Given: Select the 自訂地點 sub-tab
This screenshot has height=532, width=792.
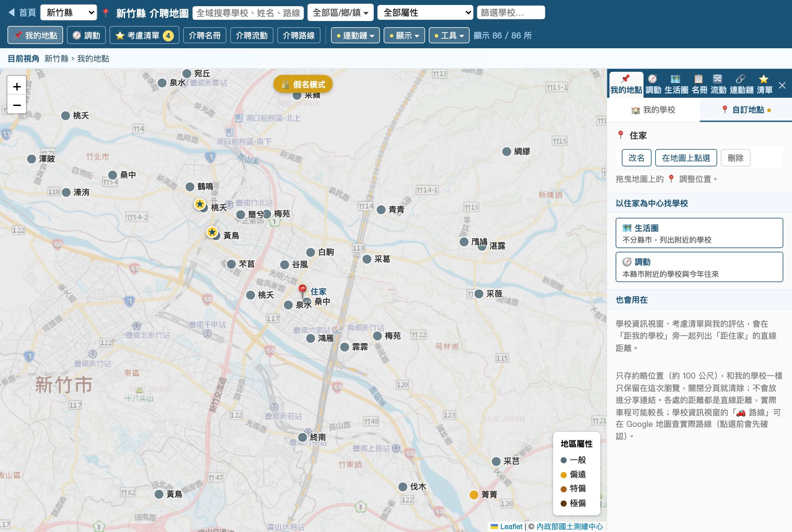Looking at the screenshot, I should [746, 110].
